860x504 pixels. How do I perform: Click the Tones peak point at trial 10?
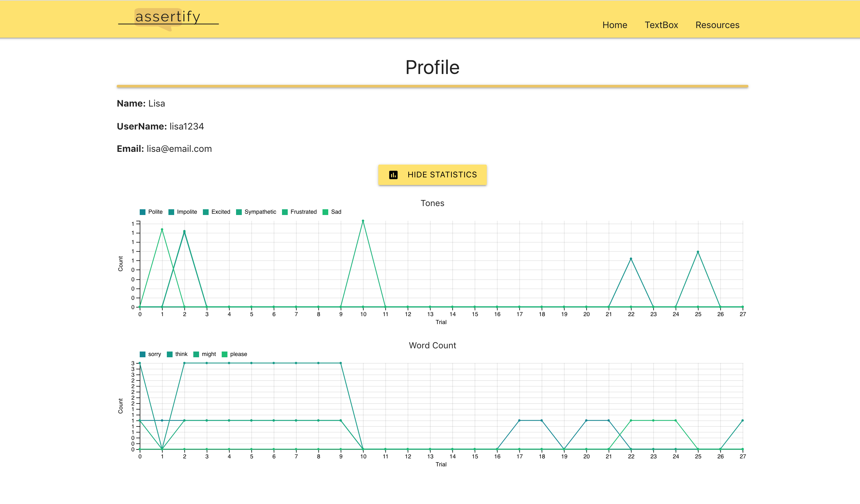click(363, 221)
